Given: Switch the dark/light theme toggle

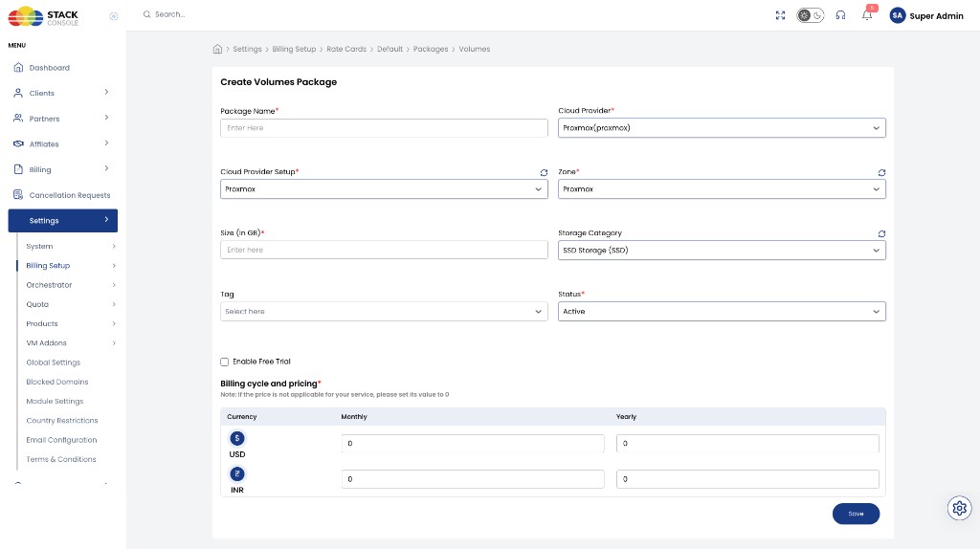Looking at the screenshot, I should tap(810, 15).
